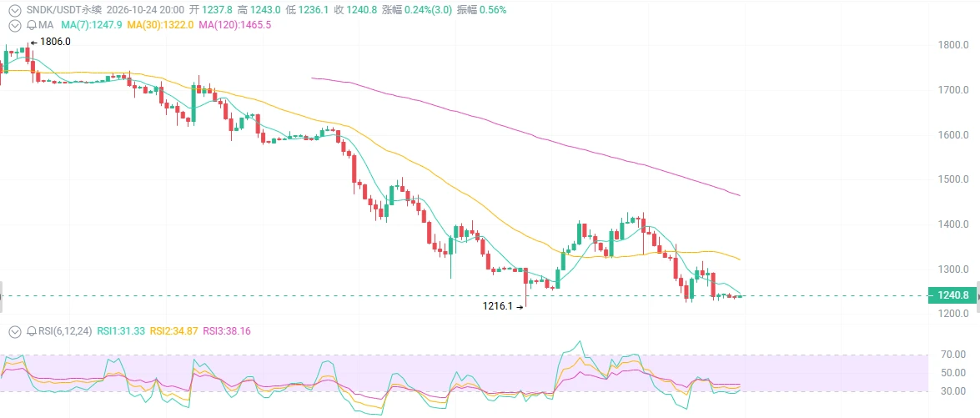Click the 1300.0 price axis label
Screen dimensions: 980x418
coord(953,269)
